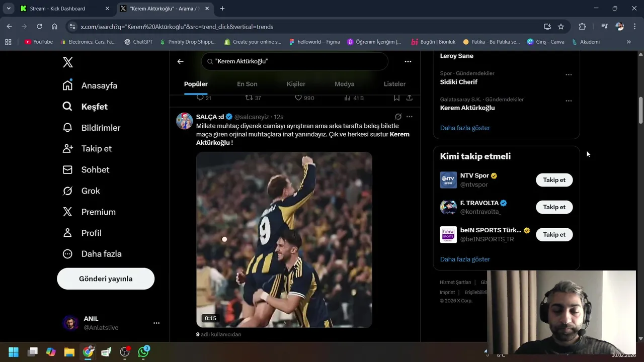
Task: Click the back arrow beside the search box
Action: (x=181, y=61)
